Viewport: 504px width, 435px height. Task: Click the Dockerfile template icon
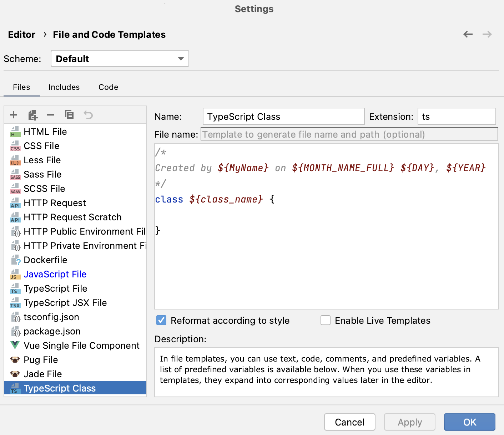point(15,260)
